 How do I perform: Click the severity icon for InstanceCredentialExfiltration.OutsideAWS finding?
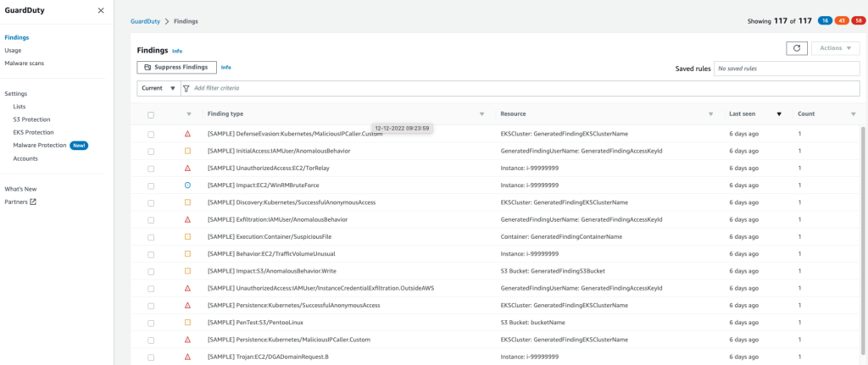click(x=187, y=288)
